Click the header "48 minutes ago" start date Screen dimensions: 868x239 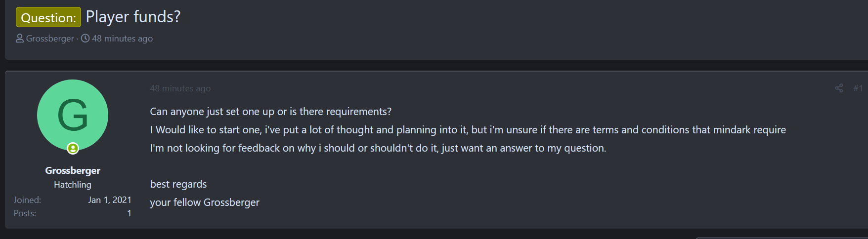(x=122, y=39)
